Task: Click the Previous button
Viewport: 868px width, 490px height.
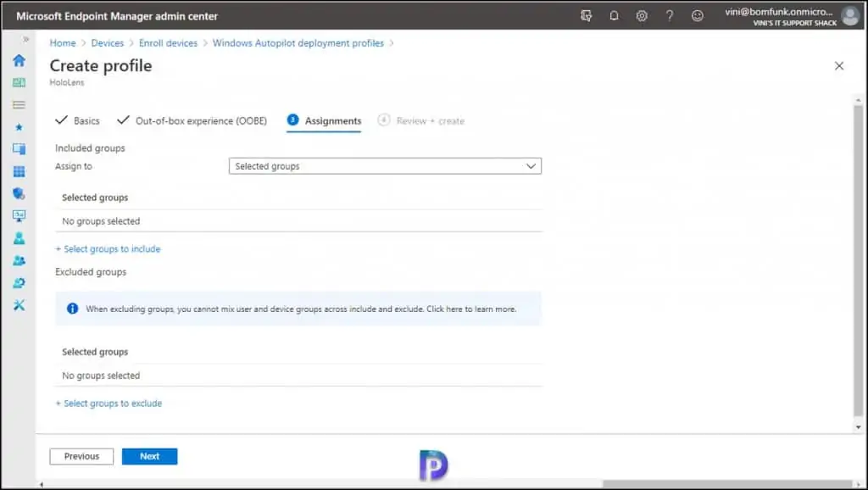Action: (81, 456)
